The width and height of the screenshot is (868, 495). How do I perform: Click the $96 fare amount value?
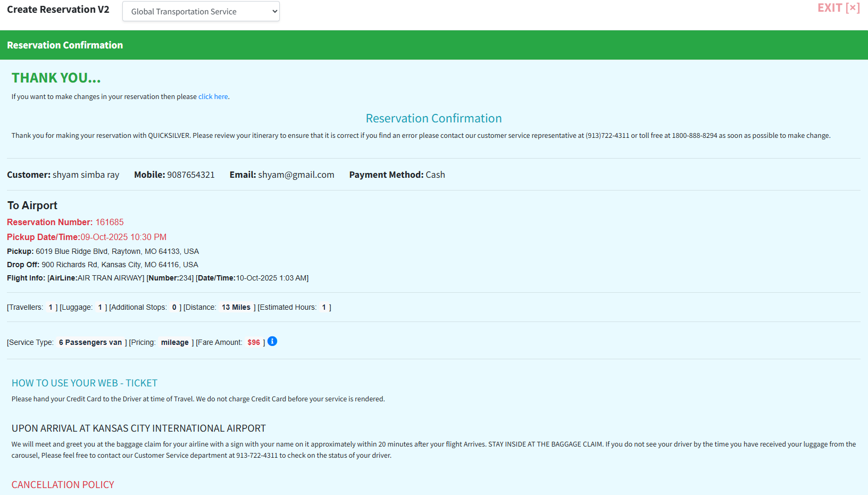254,343
